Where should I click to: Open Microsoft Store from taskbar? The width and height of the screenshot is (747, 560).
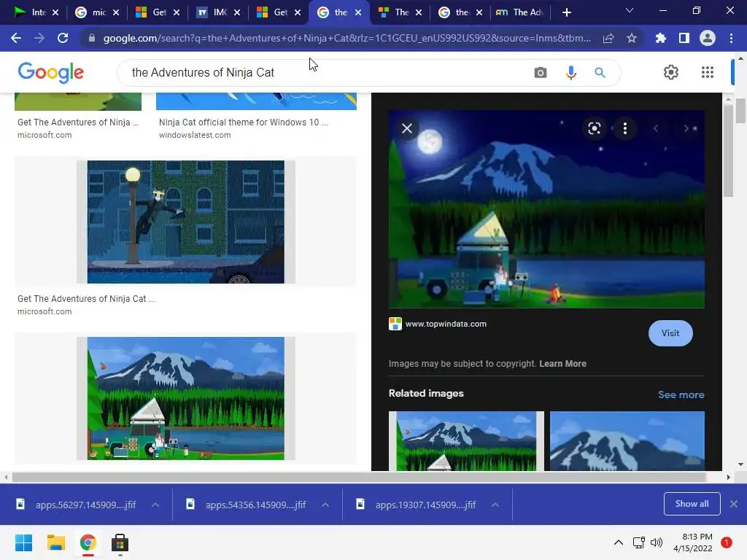[120, 542]
